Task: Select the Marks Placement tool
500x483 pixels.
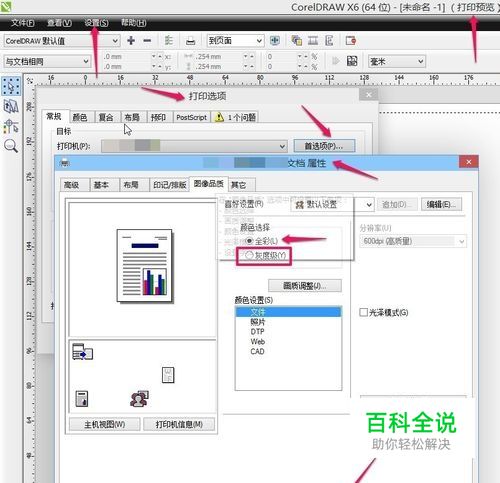Action: pyautogui.click(x=11, y=127)
